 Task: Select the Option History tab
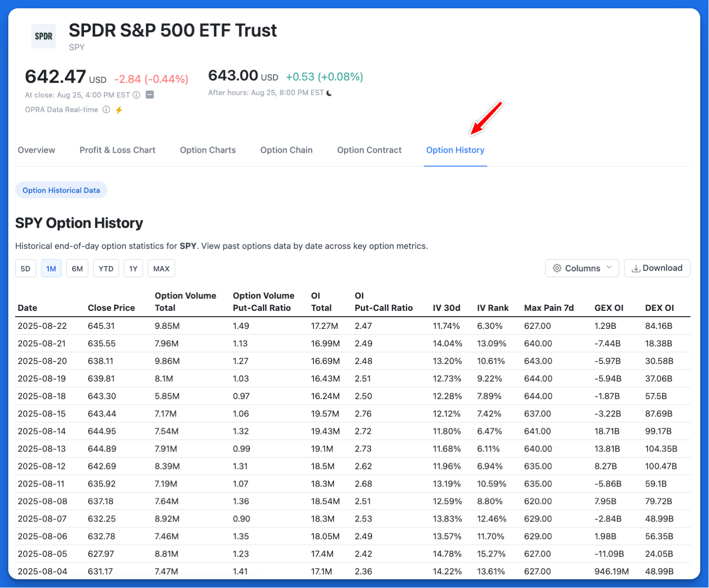coord(455,150)
